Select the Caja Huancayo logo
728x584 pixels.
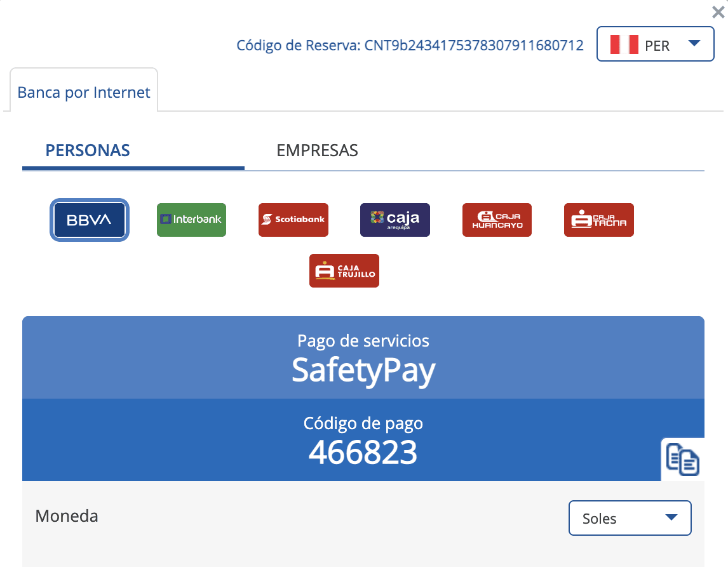[x=497, y=220]
